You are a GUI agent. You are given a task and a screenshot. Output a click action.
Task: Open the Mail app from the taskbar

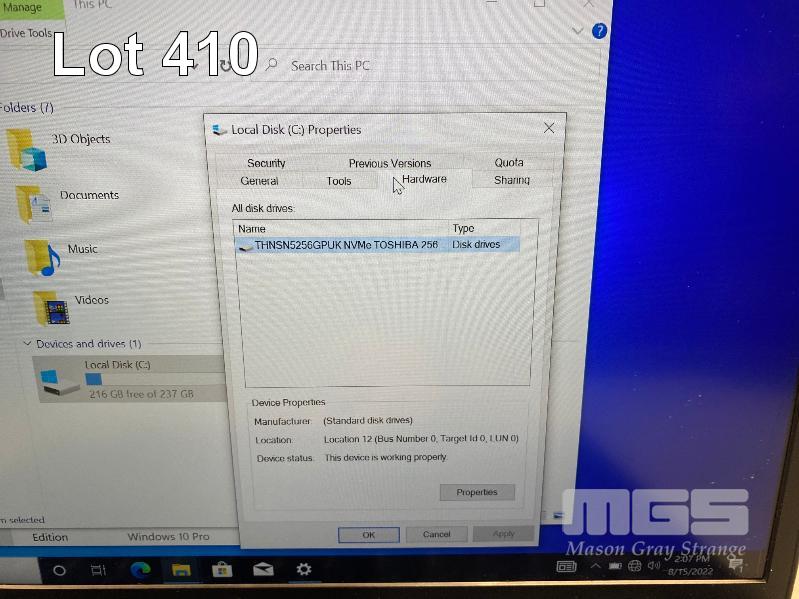263,570
